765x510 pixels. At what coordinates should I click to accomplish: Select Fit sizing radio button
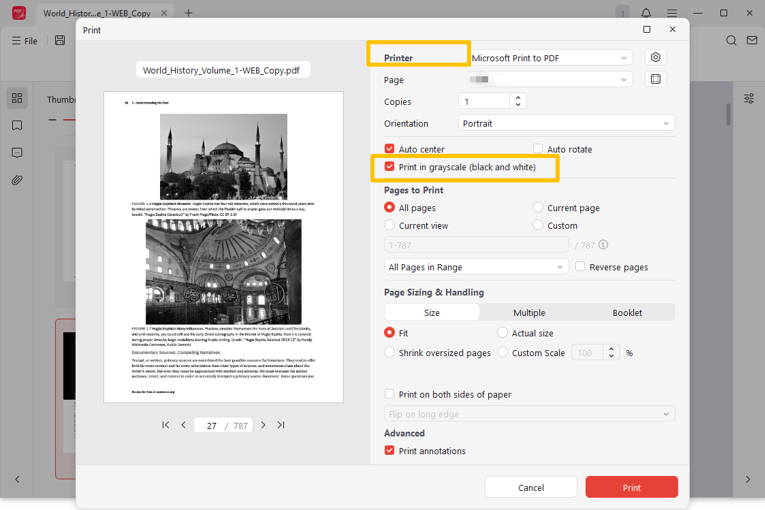[389, 332]
